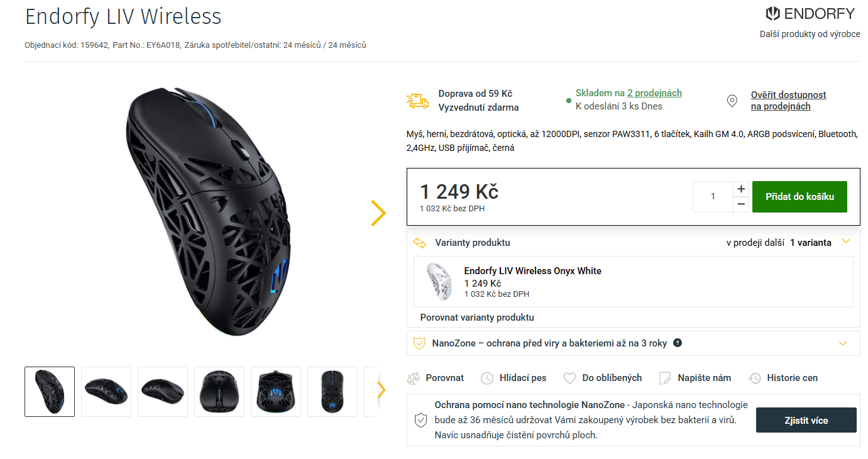Click the quantity input field

713,197
